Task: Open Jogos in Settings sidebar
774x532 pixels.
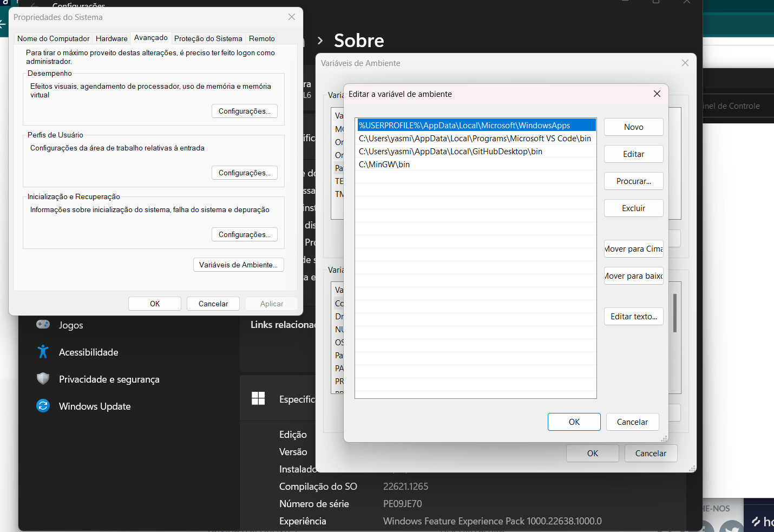Action: point(71,325)
